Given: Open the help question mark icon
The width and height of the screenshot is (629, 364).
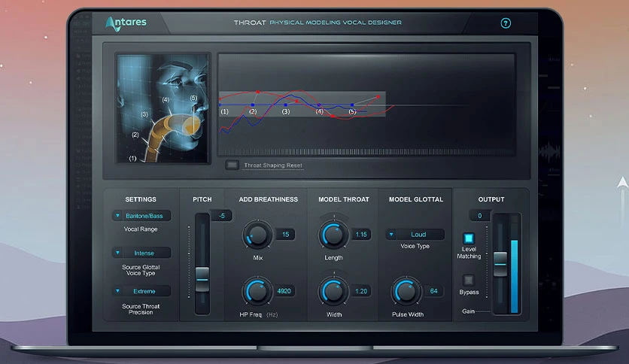Looking at the screenshot, I should tap(506, 23).
